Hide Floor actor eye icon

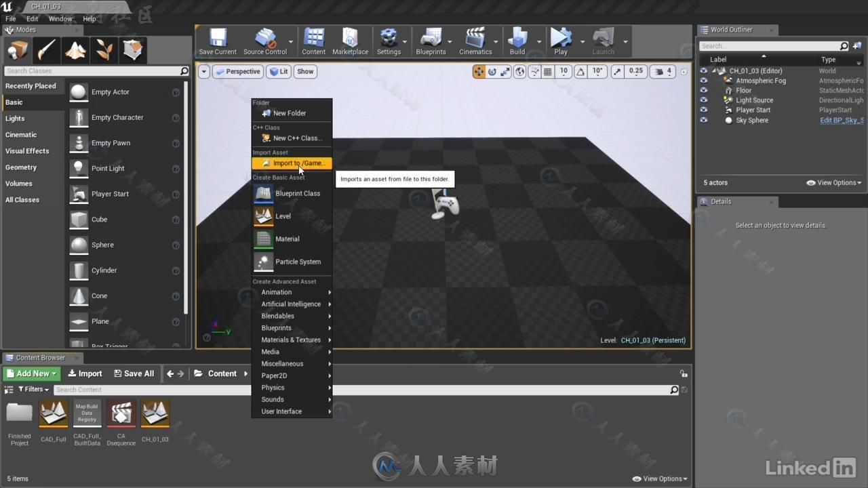pyautogui.click(x=703, y=90)
